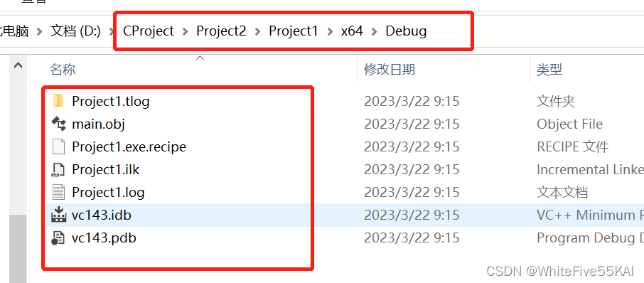Jump to Project2 in the path bar
The image size is (644, 283).
pyautogui.click(x=221, y=31)
